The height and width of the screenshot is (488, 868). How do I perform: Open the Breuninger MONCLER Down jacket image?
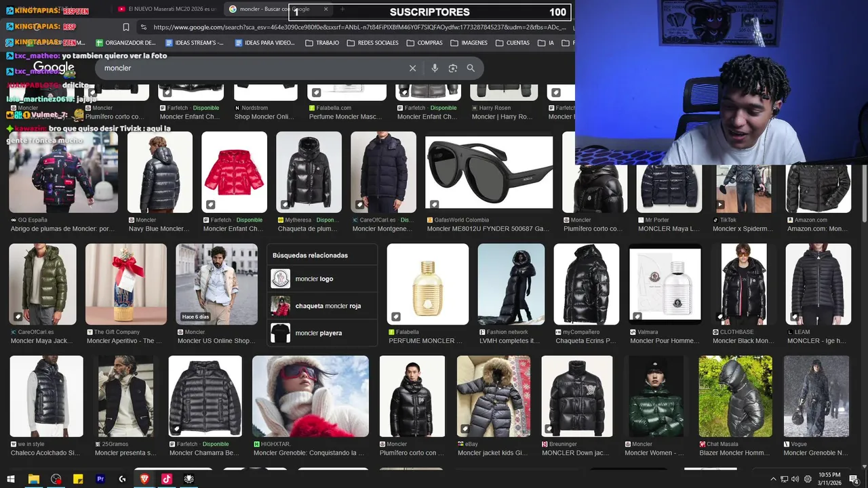[577, 396]
